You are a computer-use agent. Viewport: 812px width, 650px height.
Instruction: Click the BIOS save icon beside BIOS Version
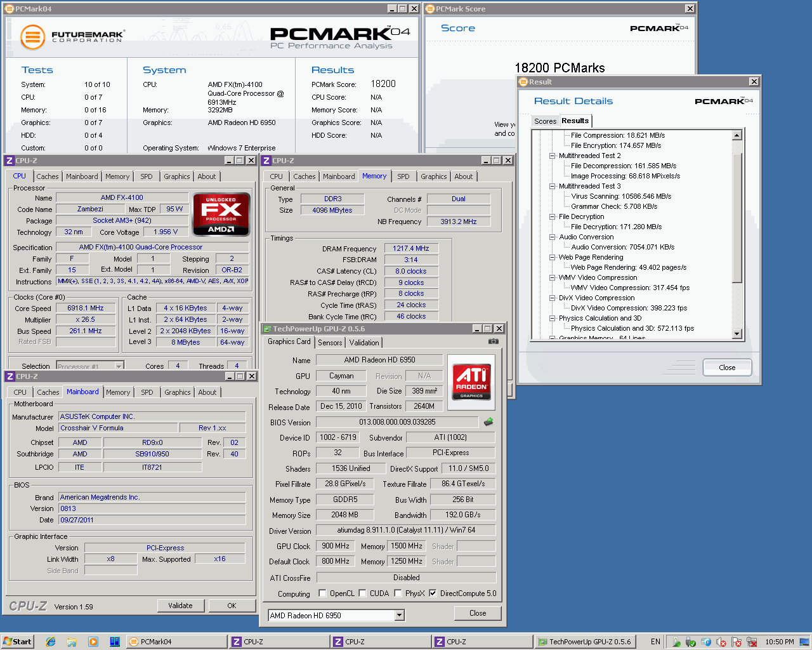(488, 422)
